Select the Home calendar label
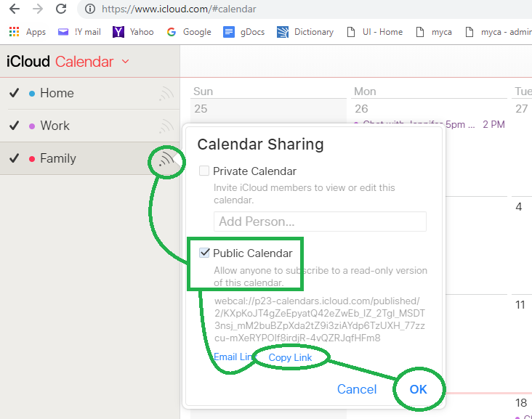Image resolution: width=532 pixels, height=419 pixels. point(57,93)
